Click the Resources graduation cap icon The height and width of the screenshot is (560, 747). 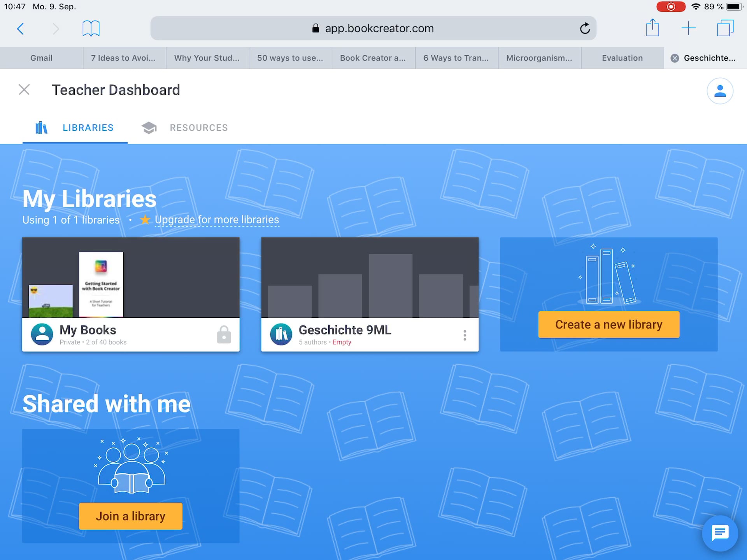[x=149, y=128]
